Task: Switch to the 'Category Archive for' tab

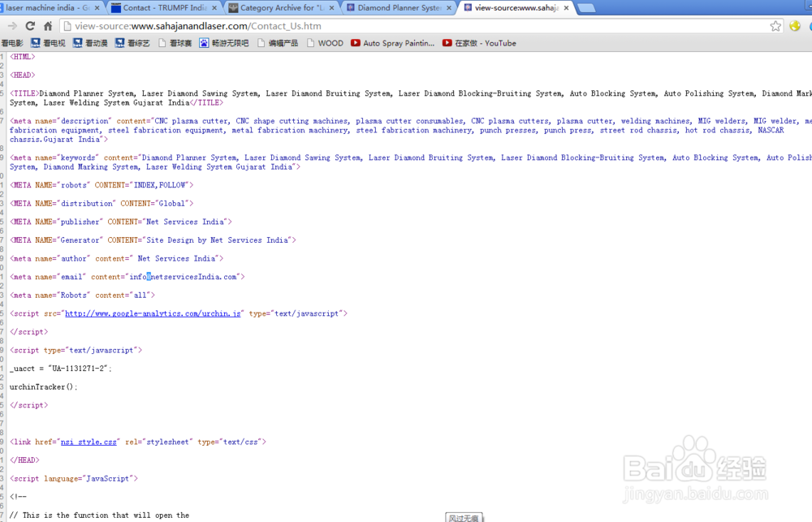Action: 283,8
